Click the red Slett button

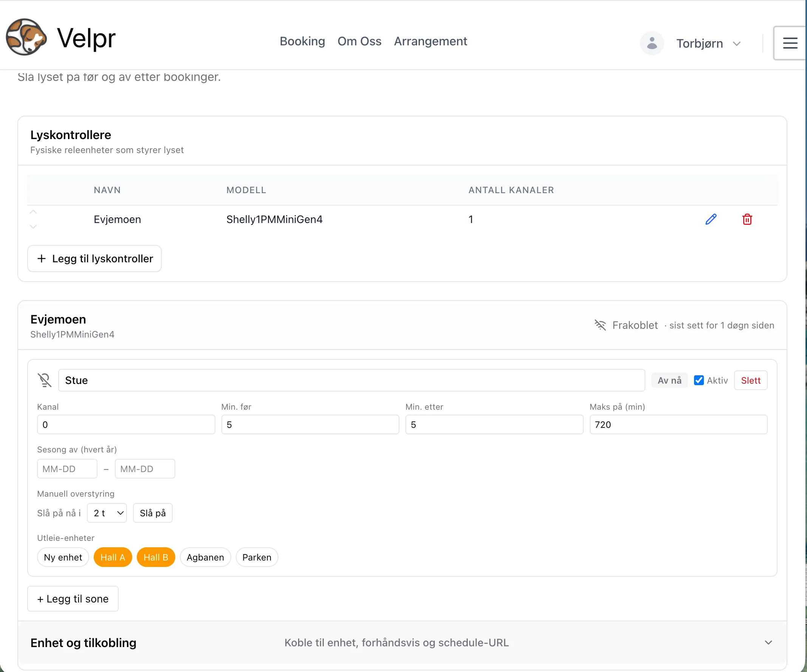pos(750,380)
